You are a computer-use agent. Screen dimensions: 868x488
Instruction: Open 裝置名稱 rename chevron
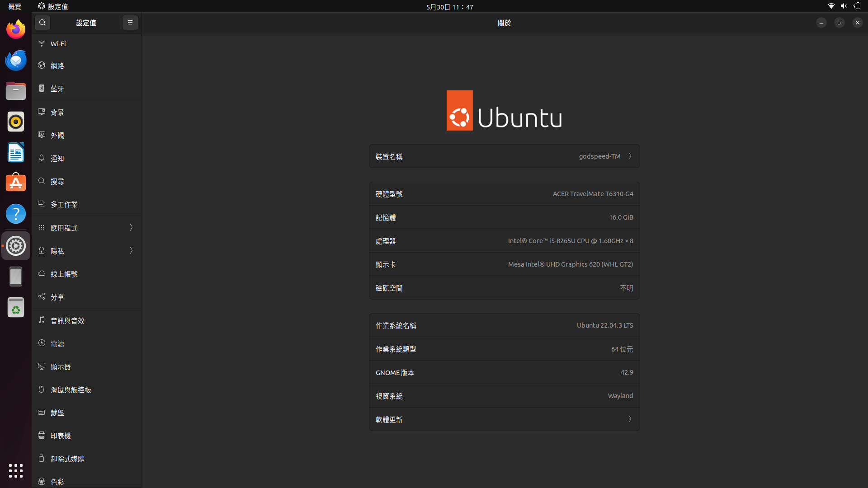click(630, 156)
